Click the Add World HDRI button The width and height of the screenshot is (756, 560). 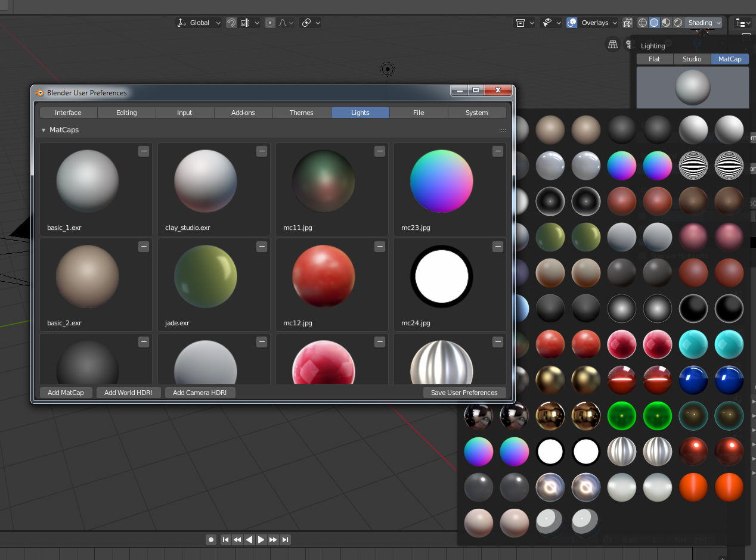128,393
